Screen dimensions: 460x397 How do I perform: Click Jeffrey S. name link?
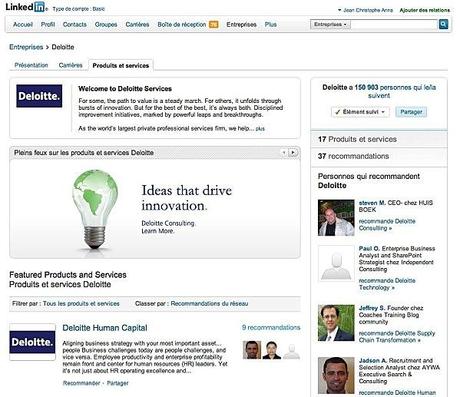(x=372, y=308)
